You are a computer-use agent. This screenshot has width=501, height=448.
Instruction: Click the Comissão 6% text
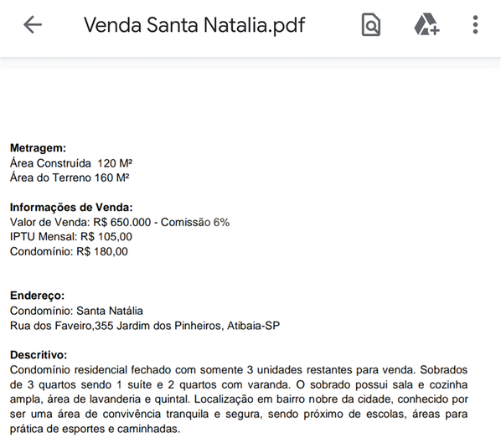click(195, 222)
